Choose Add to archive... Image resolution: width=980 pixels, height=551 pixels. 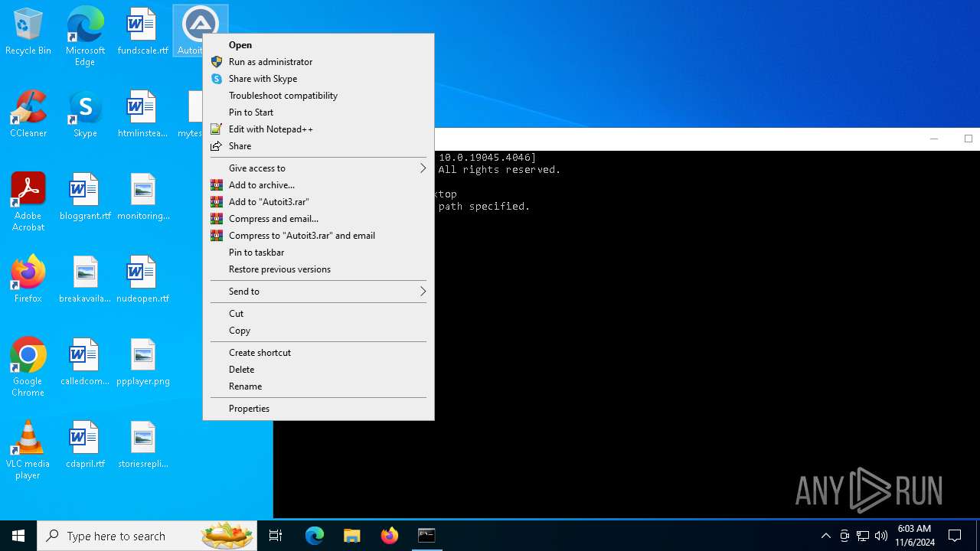click(318, 185)
